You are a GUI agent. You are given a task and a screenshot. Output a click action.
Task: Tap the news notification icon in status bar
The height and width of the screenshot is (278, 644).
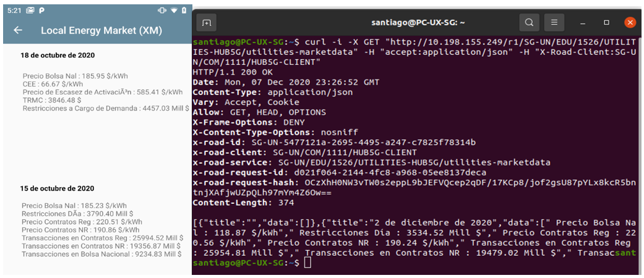click(x=30, y=11)
